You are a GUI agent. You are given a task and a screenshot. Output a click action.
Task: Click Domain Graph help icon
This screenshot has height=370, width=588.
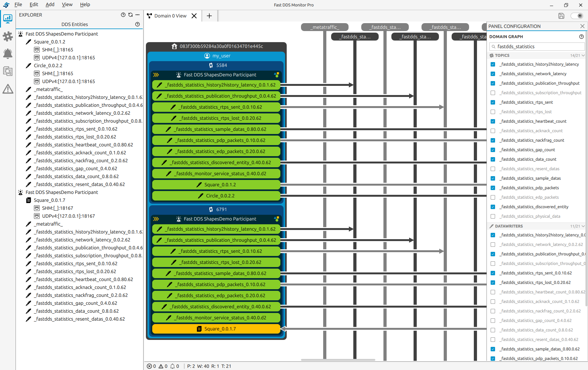click(581, 37)
